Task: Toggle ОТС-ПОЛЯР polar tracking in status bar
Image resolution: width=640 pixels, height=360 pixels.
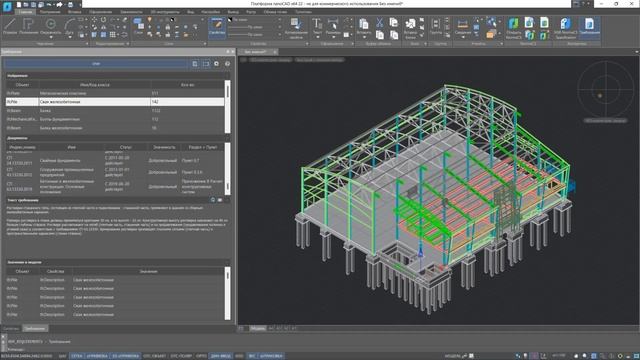Action: [x=181, y=356]
